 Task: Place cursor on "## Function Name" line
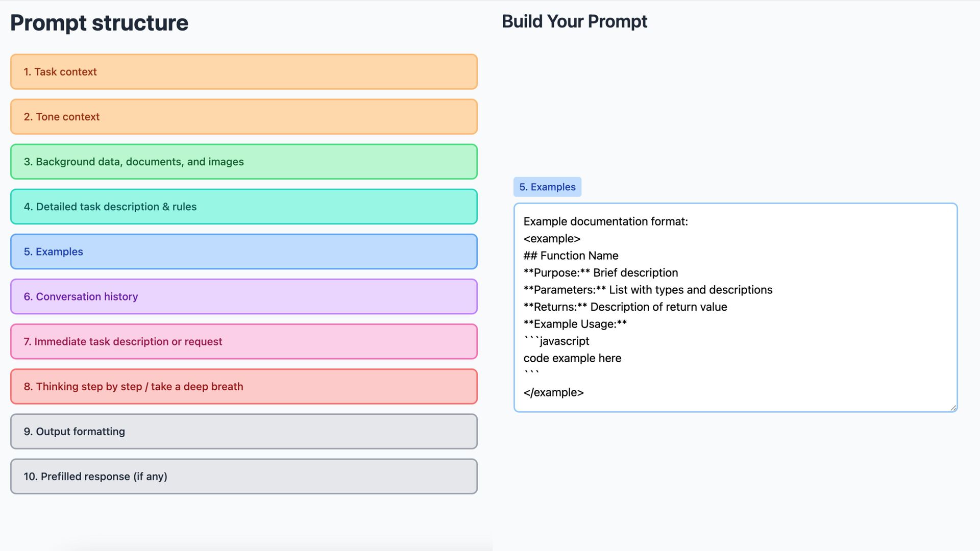point(571,256)
